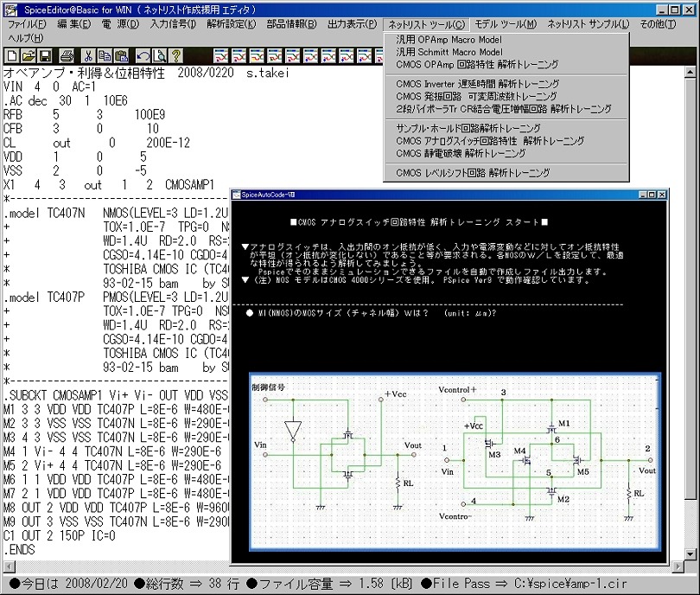
Task: Click the editor vertical scrollbar up arrow
Action: pos(690,72)
